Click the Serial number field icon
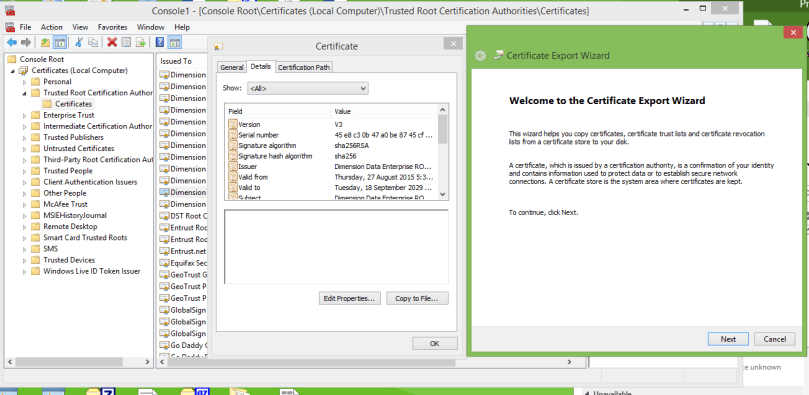The width and height of the screenshot is (809, 395). (x=233, y=135)
